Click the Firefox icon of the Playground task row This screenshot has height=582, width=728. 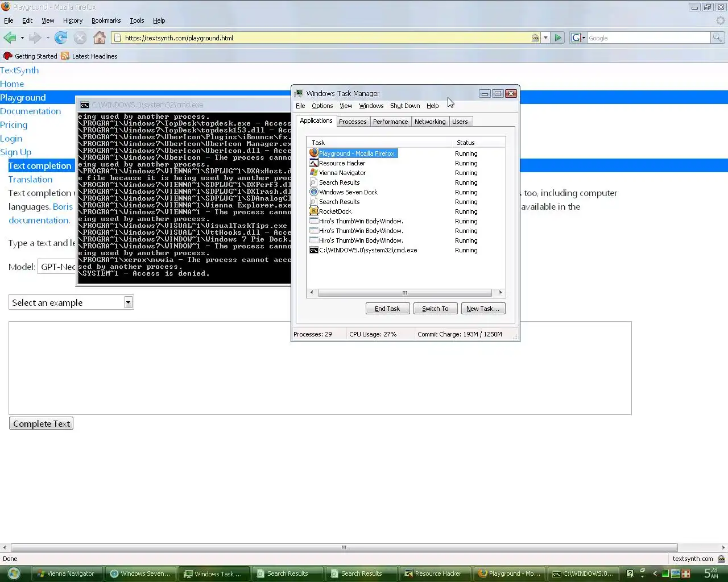click(313, 153)
